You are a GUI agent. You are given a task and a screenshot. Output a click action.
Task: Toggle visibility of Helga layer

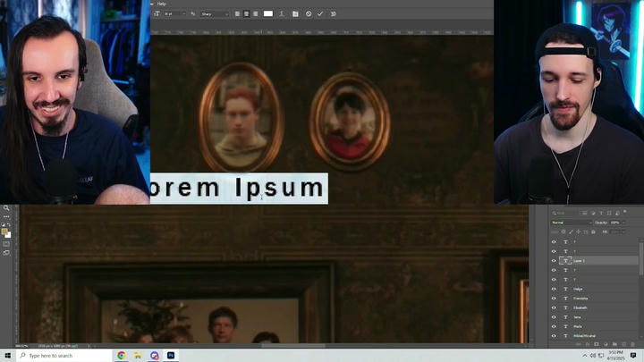(554, 289)
